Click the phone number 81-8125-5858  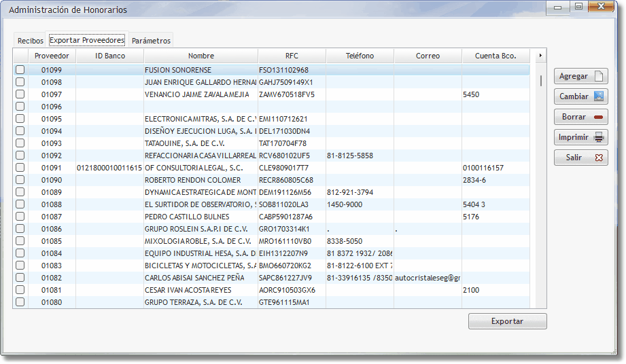tap(360, 156)
